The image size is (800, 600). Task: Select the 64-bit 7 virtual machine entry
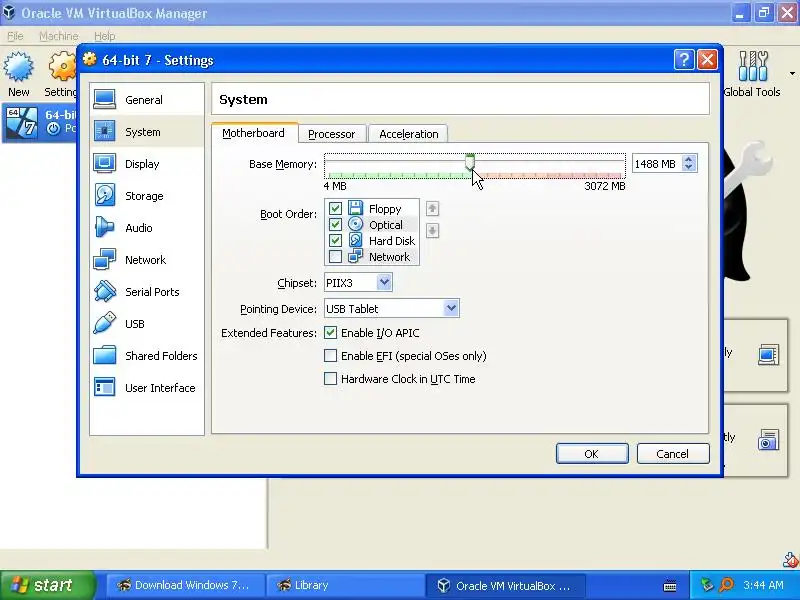39,122
